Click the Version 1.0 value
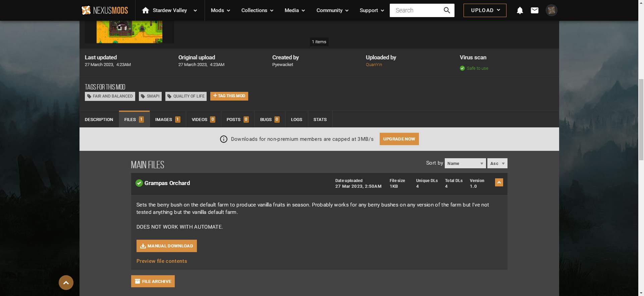The width and height of the screenshot is (644, 296). (473, 186)
